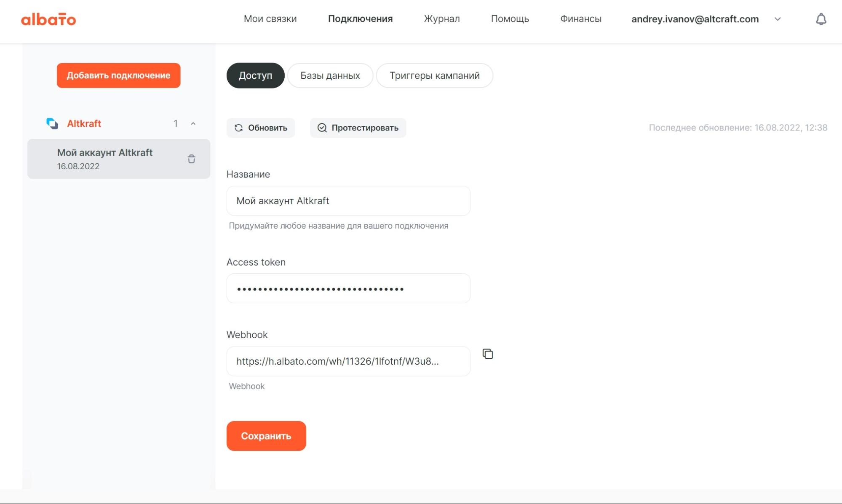Click the Altkraft group label
842x504 pixels.
point(84,123)
